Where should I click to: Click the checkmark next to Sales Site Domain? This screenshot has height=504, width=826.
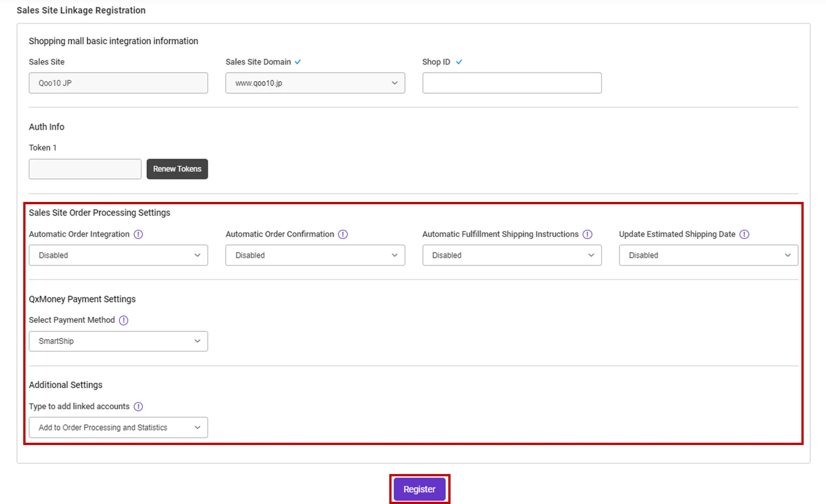pyautogui.click(x=298, y=62)
